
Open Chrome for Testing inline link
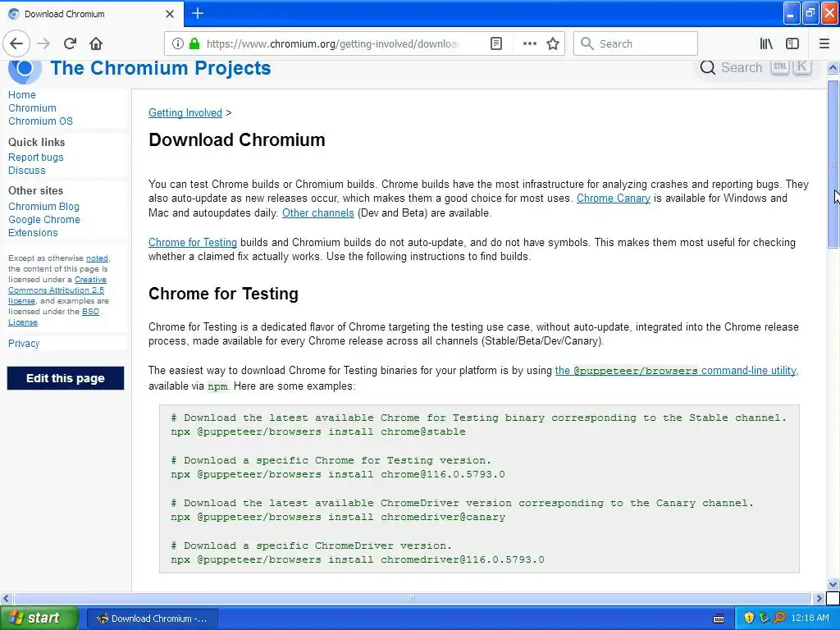point(192,243)
